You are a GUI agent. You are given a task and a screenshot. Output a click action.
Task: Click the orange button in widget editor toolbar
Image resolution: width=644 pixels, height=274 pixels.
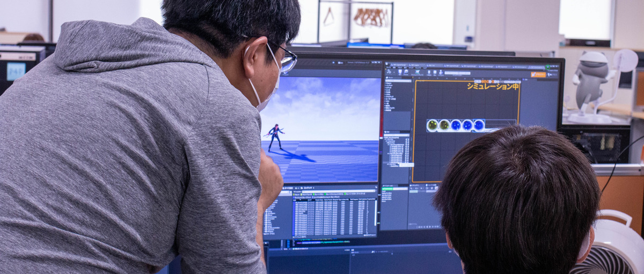pos(538,74)
